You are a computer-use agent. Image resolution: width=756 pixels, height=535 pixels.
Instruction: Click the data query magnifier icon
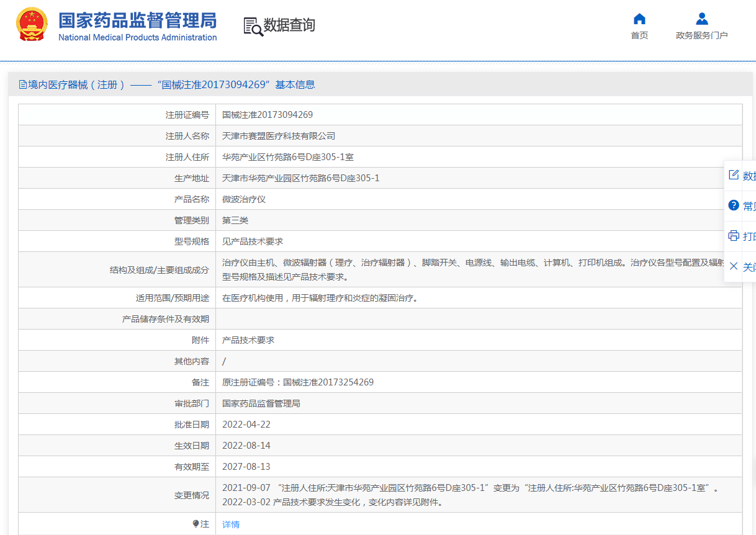[x=253, y=26]
